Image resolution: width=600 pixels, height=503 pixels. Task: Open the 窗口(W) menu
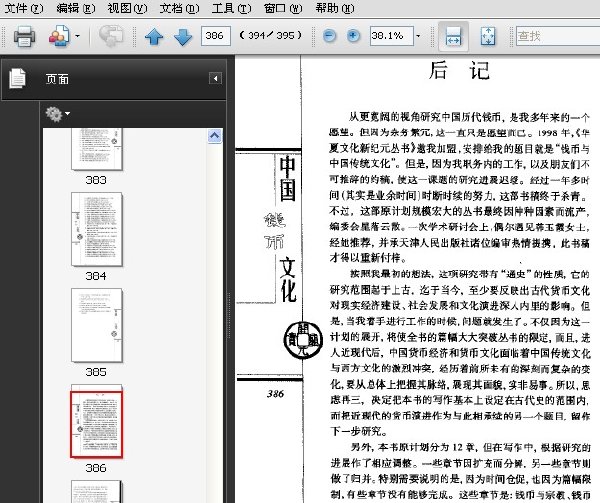pos(283,8)
